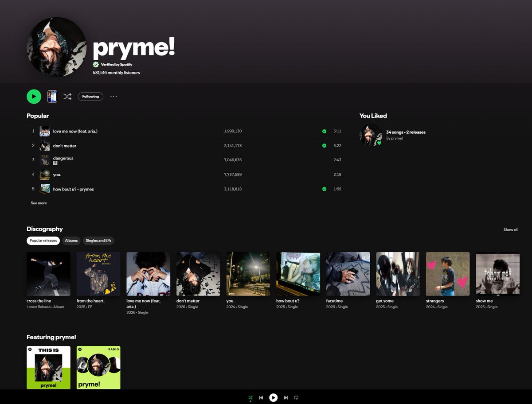Click Show all in Discography

tap(510, 229)
